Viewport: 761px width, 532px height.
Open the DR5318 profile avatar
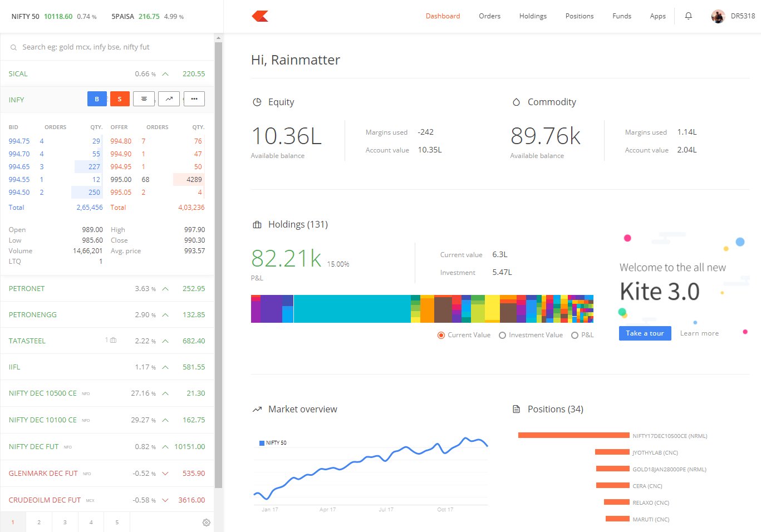pyautogui.click(x=718, y=16)
